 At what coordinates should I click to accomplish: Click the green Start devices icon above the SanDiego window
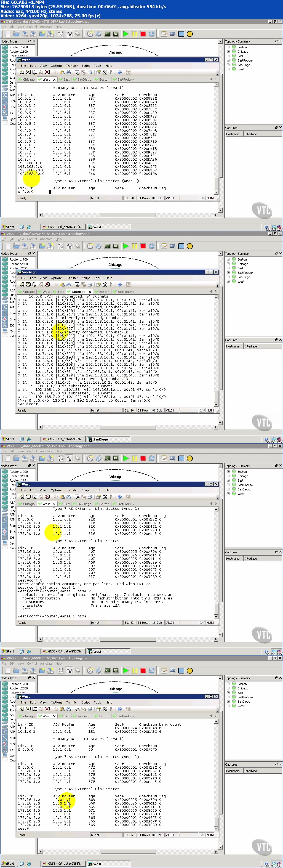[x=126, y=246]
